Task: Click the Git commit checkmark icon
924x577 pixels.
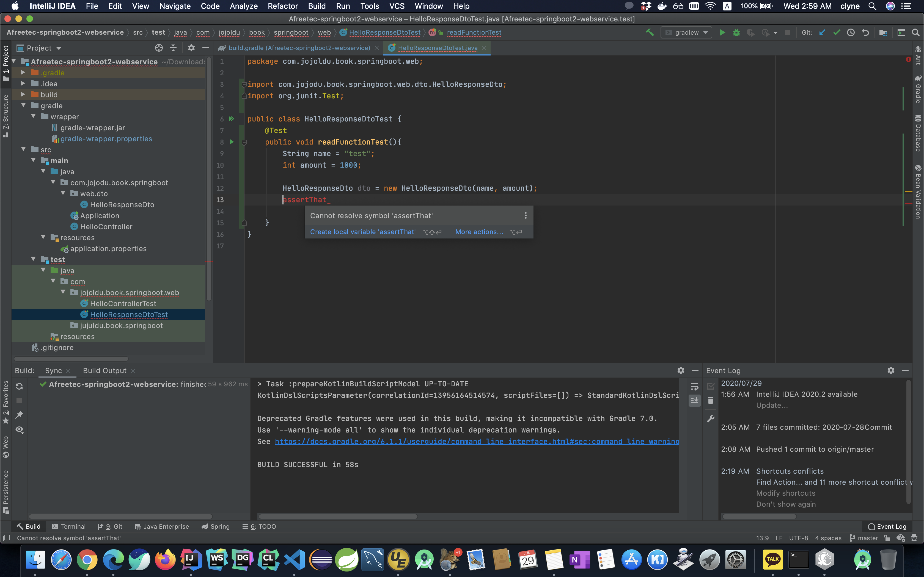Action: tap(837, 32)
